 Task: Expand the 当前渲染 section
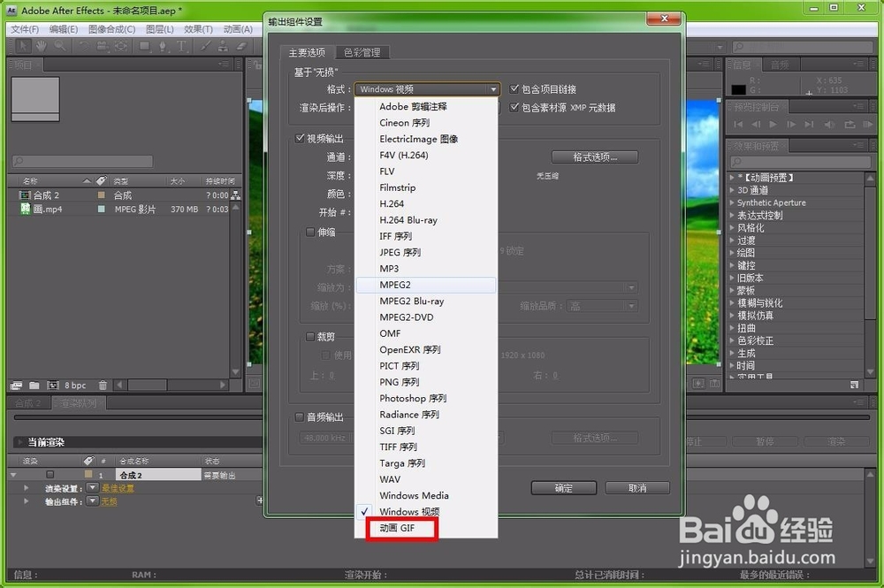(x=20, y=442)
